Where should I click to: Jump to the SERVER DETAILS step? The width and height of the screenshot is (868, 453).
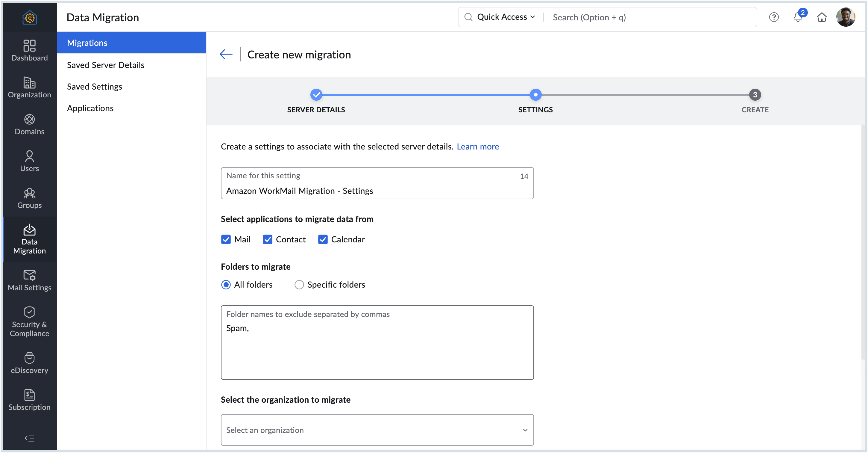316,95
